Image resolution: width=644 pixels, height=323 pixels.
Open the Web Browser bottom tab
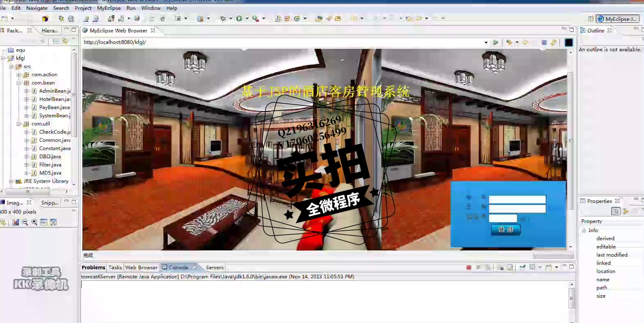[141, 267]
